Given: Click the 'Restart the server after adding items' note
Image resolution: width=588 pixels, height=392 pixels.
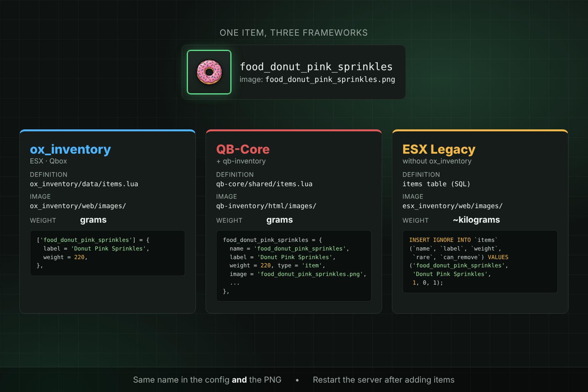Looking at the screenshot, I should point(384,380).
